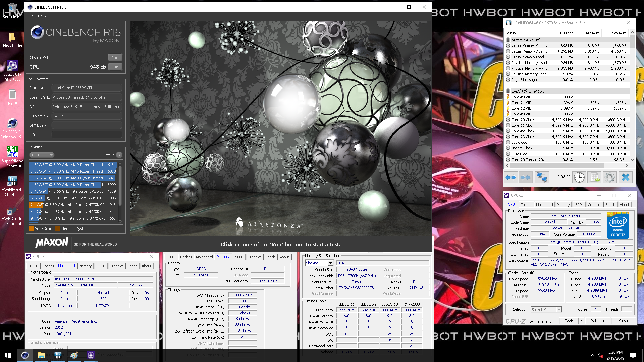The height and width of the screenshot is (362, 644).
Task: Open CINEBENCH Windows desktop icon
Action: [x=13, y=128]
